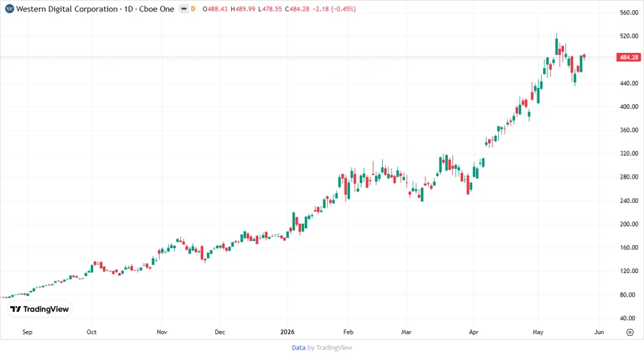Click the Western Digital logo icon
Viewport: 644px width, 356px height.
pos(9,9)
